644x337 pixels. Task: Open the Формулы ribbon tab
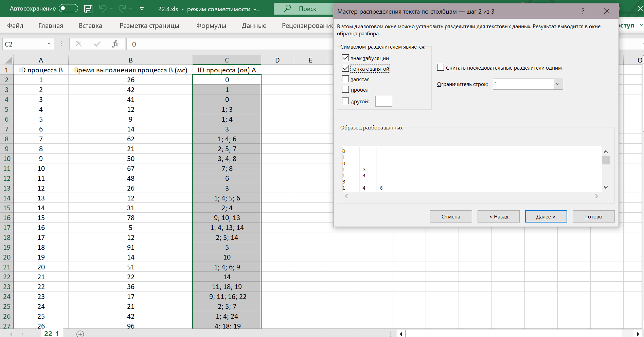tap(211, 25)
